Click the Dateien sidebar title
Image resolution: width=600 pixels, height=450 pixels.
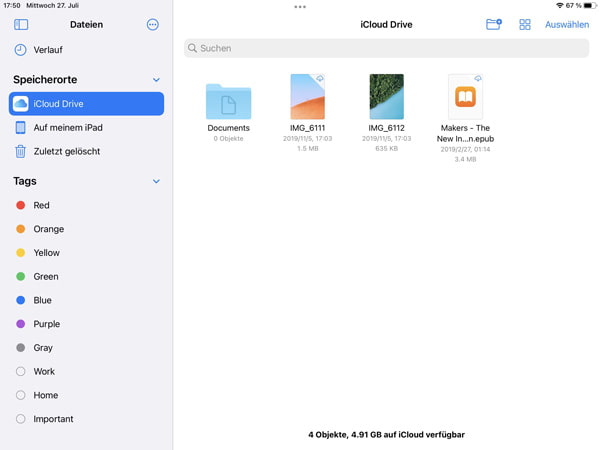pos(86,24)
